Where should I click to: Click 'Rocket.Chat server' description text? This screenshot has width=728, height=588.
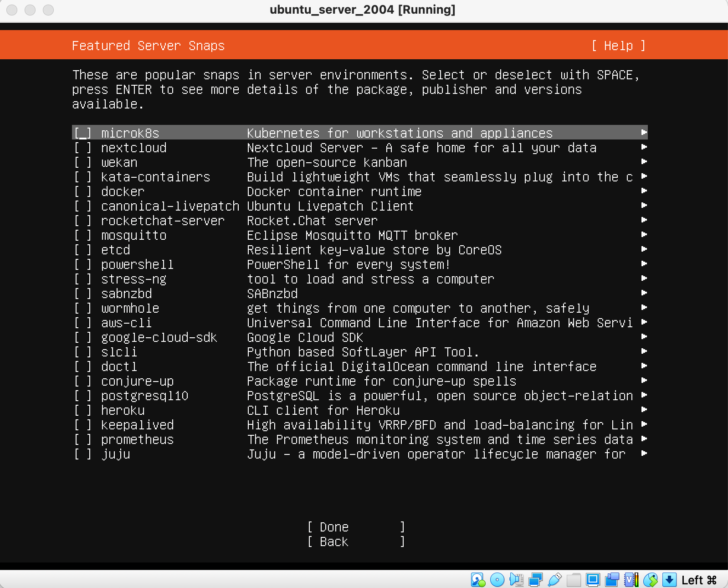coord(312,221)
